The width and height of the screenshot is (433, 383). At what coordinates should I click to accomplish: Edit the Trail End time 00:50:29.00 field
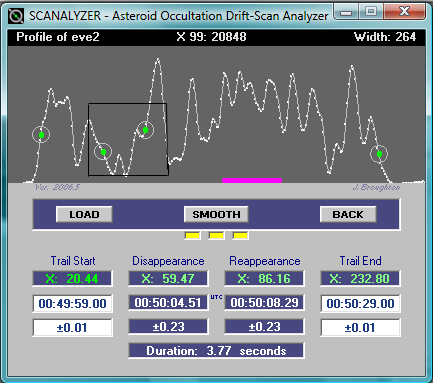coord(360,303)
